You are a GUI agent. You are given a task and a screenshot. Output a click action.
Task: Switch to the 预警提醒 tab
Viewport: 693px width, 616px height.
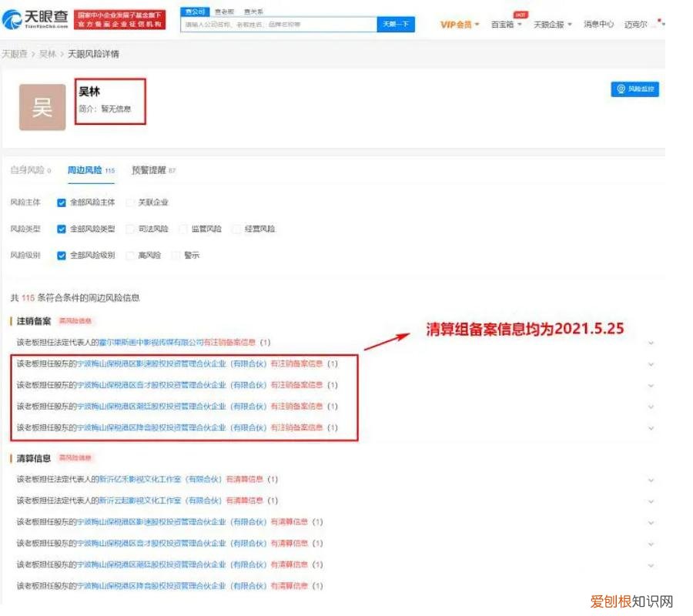point(154,169)
